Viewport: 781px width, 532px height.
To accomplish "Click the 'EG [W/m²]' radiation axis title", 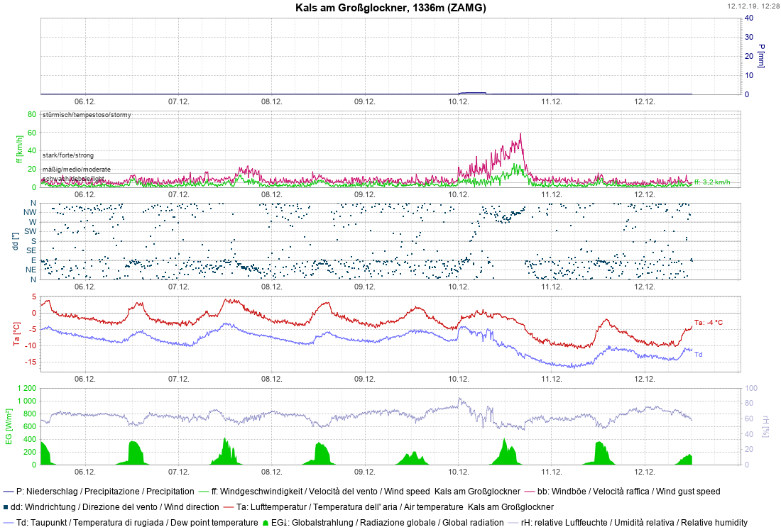I will click(9, 426).
